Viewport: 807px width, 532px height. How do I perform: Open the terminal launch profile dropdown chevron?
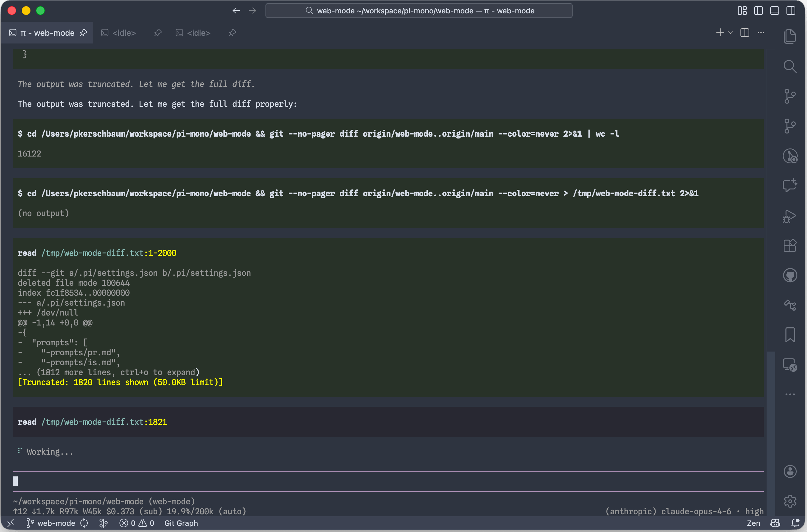[730, 33]
